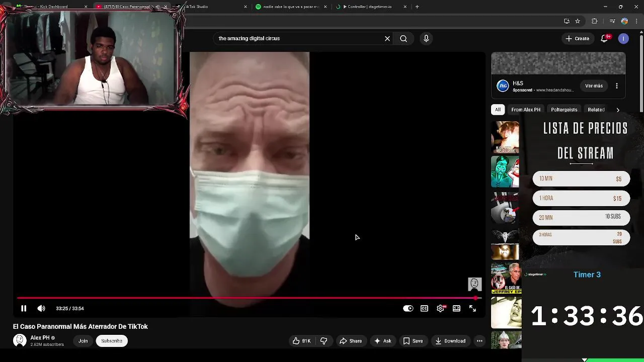Screen dimensions: 644x362
Task: Click the install/cast icon in address bar
Action: (x=567, y=21)
